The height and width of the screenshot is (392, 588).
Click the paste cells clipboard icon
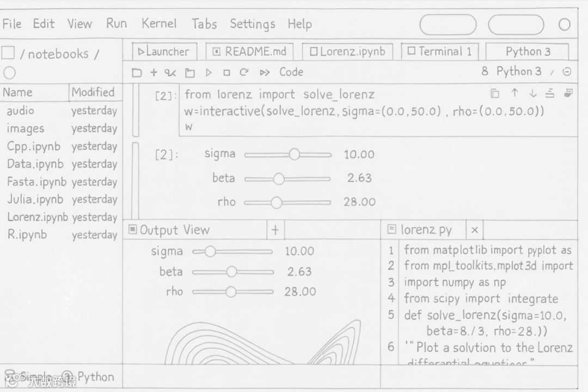coord(190,73)
